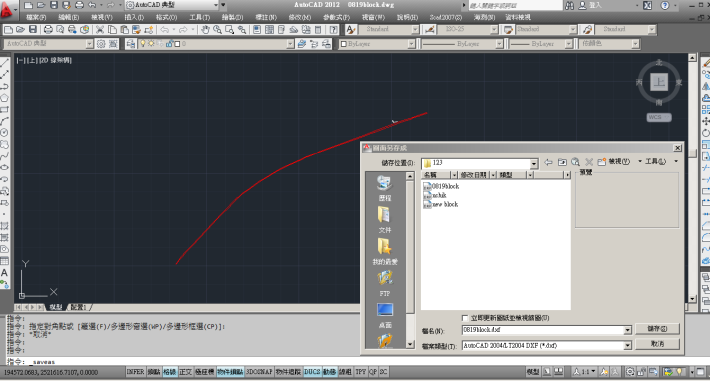Screen dimensions: 710x381
Task: Click the Layer Properties manager icon
Action: [131, 44]
